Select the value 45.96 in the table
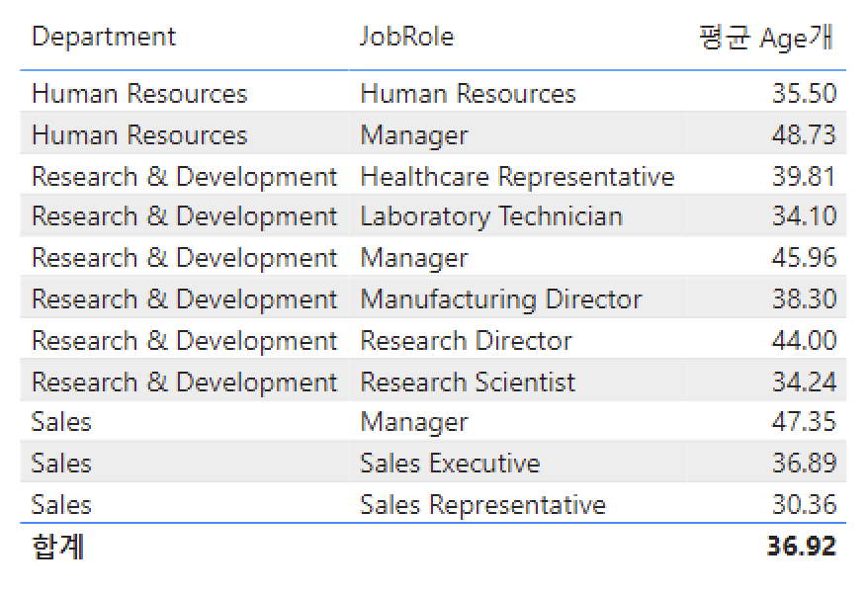Image resolution: width=868 pixels, height=595 pixels. click(803, 259)
